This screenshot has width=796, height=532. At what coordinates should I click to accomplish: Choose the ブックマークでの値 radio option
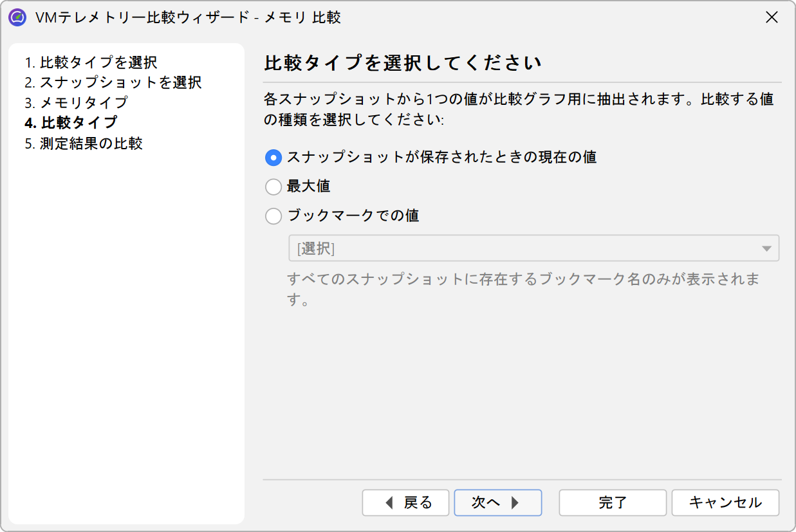[x=273, y=216]
